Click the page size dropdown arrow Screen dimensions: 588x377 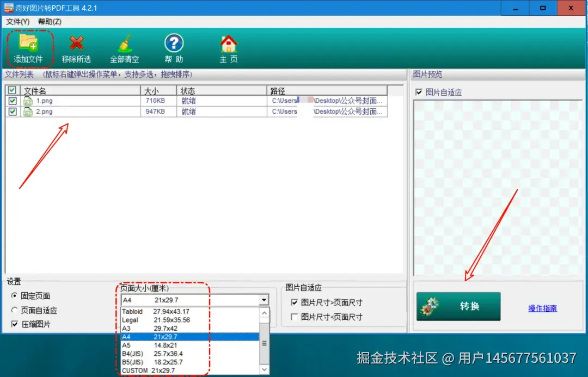pos(264,300)
